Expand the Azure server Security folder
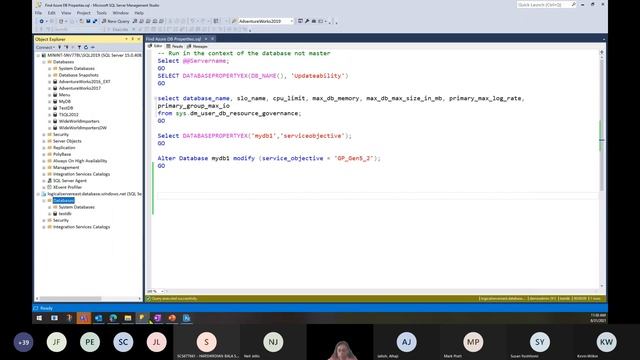640x360 pixels. 44,220
